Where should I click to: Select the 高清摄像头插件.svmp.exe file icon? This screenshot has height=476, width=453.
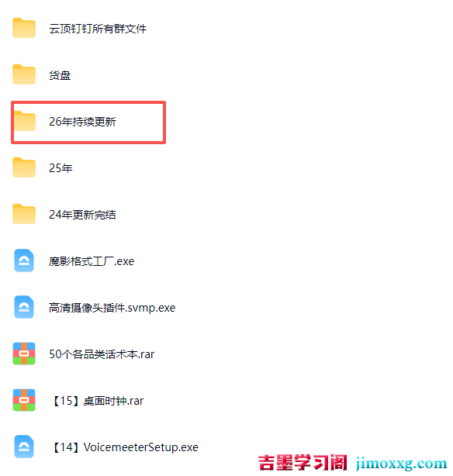(24, 307)
